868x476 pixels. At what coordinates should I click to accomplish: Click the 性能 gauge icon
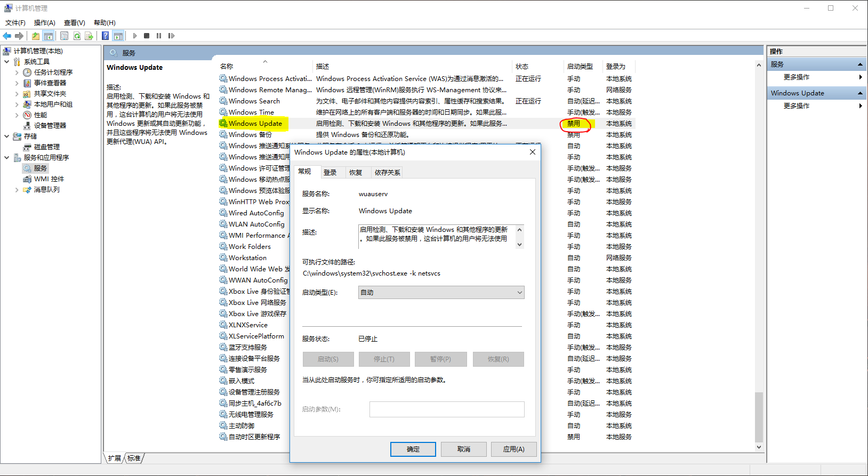(27, 115)
